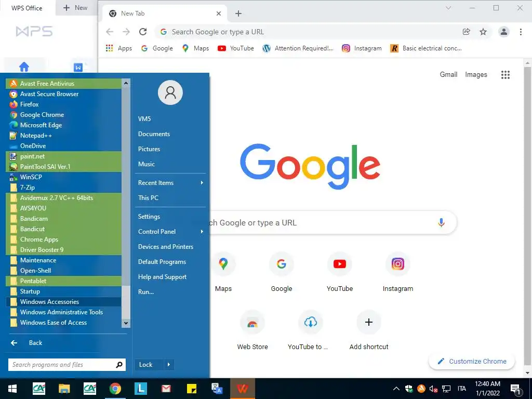Image resolution: width=532 pixels, height=399 pixels.
Task: Start voice search with microphone icon
Action: tap(441, 222)
